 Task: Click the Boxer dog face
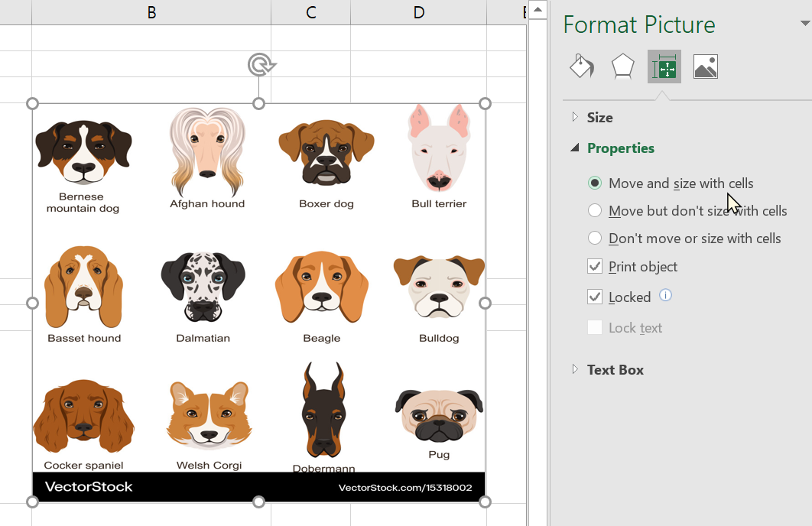tap(326, 152)
